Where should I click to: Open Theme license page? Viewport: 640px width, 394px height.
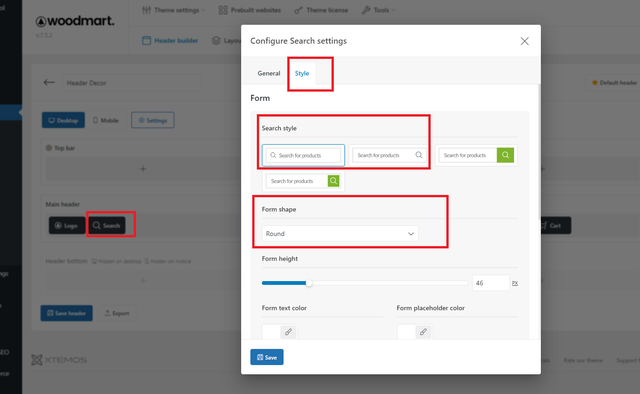[321, 10]
